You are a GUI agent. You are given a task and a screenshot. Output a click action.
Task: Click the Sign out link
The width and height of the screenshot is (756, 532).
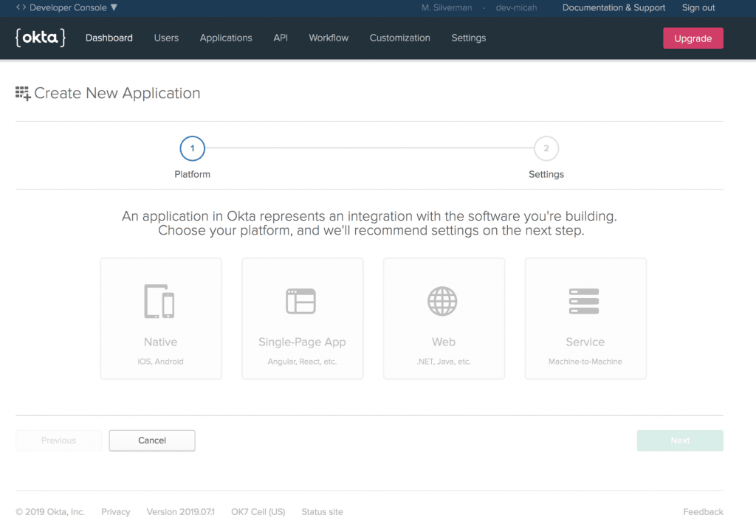coord(698,7)
